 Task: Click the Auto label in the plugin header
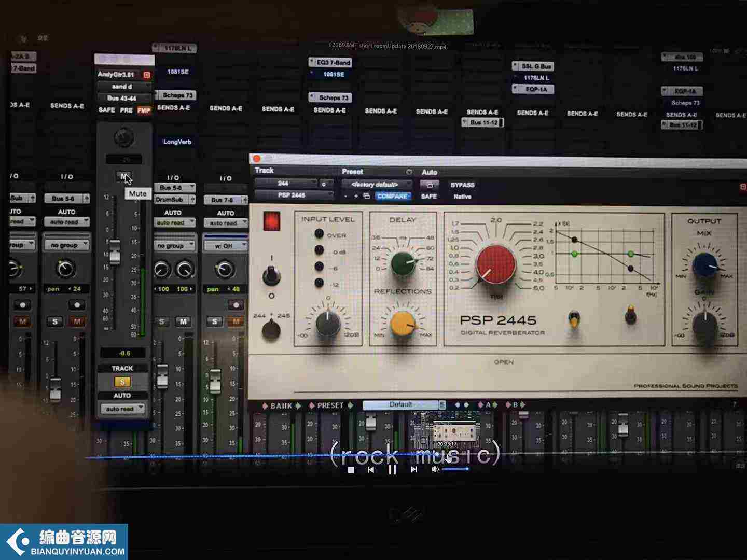[429, 172]
